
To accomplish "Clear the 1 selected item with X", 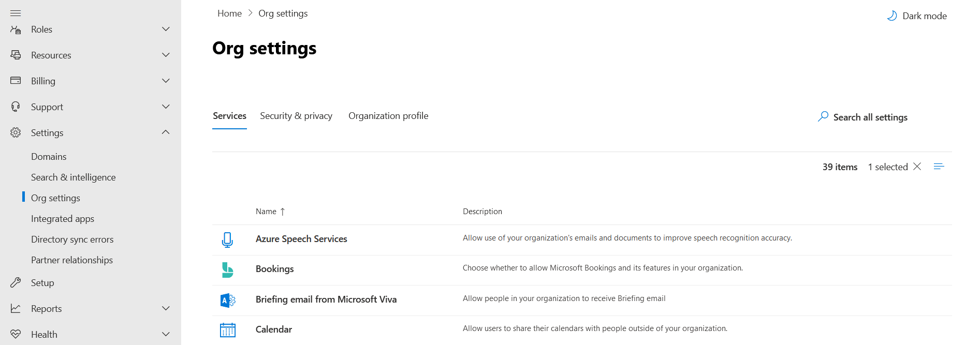I will click(917, 167).
